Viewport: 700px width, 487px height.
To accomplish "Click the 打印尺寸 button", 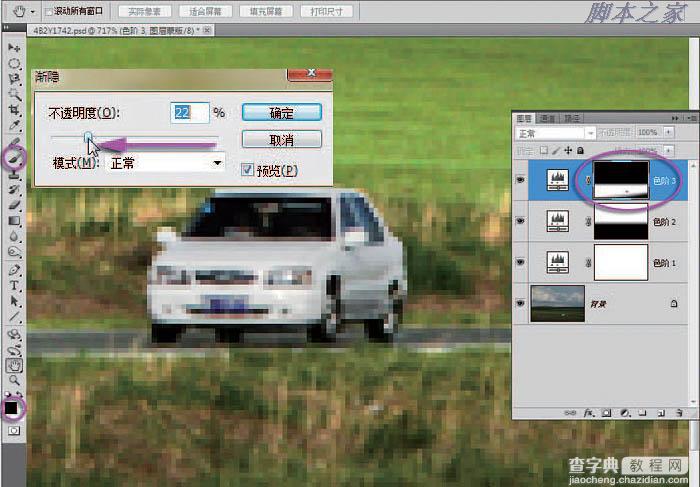I will coord(327,12).
